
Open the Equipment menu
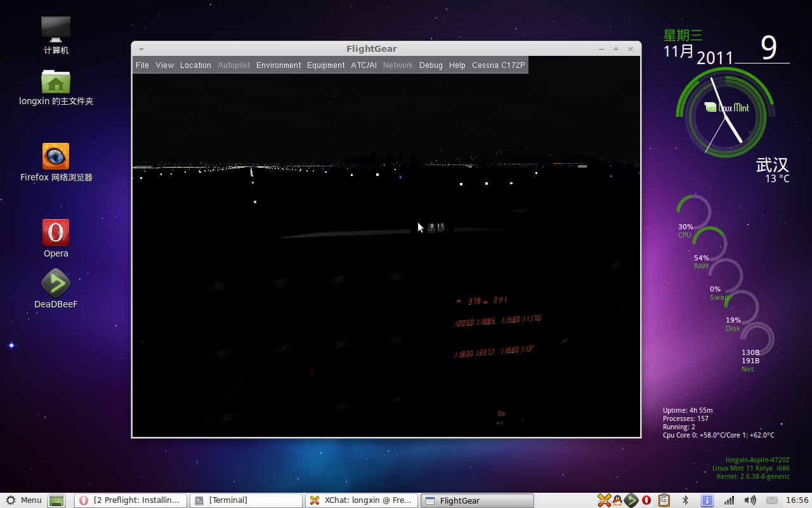pyautogui.click(x=326, y=65)
